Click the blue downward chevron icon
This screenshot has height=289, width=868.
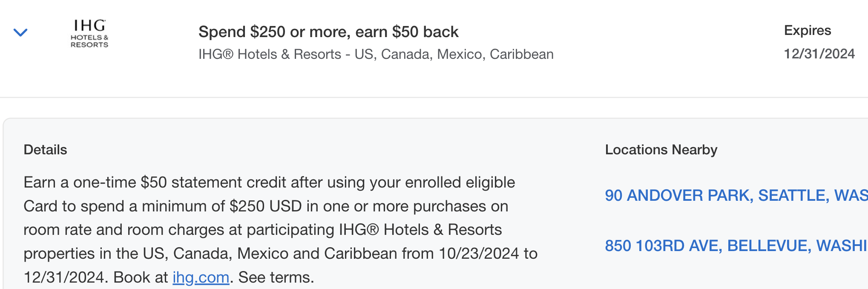21,32
